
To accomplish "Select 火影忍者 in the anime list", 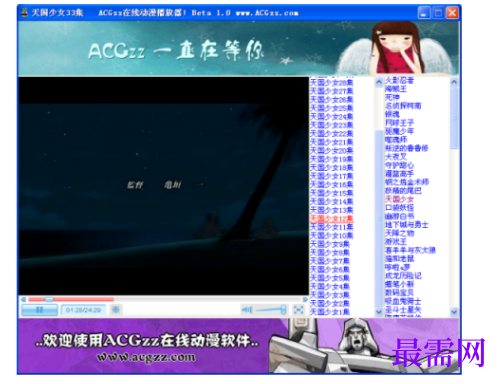I will click(400, 80).
